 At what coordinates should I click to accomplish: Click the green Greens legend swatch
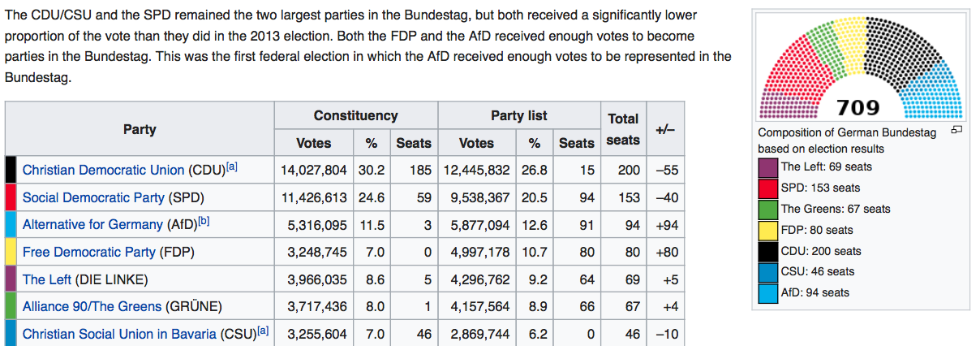point(768,210)
